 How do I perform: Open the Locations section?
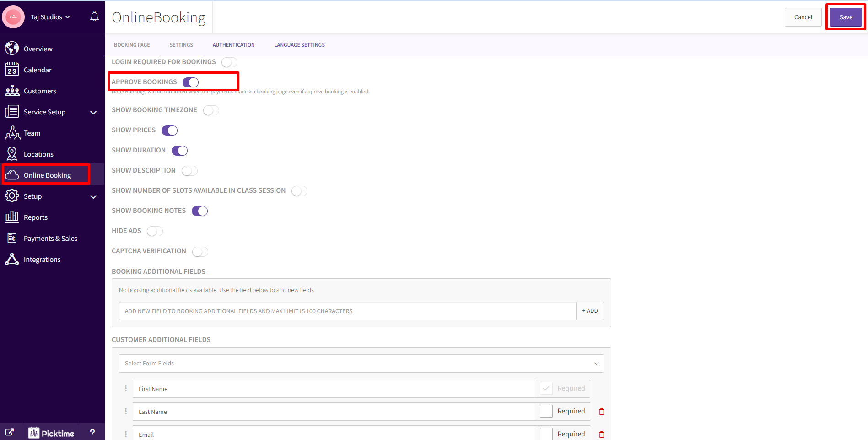[38, 154]
